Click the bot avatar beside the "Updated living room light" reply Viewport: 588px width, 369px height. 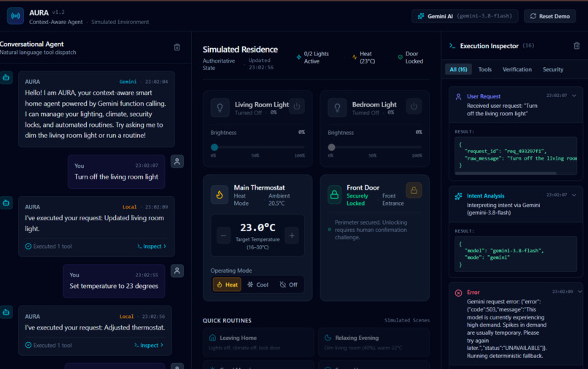click(6, 203)
